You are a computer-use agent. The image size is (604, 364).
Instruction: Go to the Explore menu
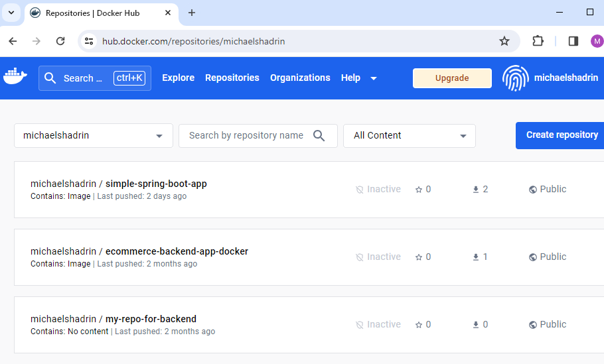tap(179, 78)
